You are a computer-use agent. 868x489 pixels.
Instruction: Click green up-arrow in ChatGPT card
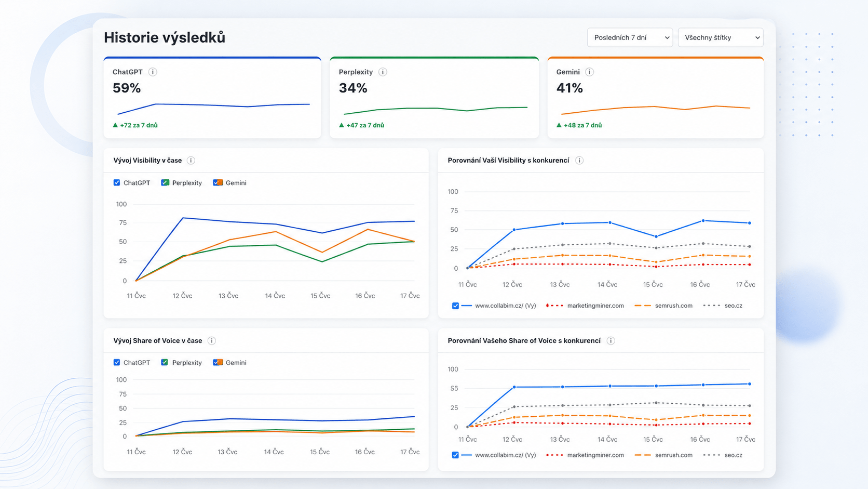click(x=115, y=125)
